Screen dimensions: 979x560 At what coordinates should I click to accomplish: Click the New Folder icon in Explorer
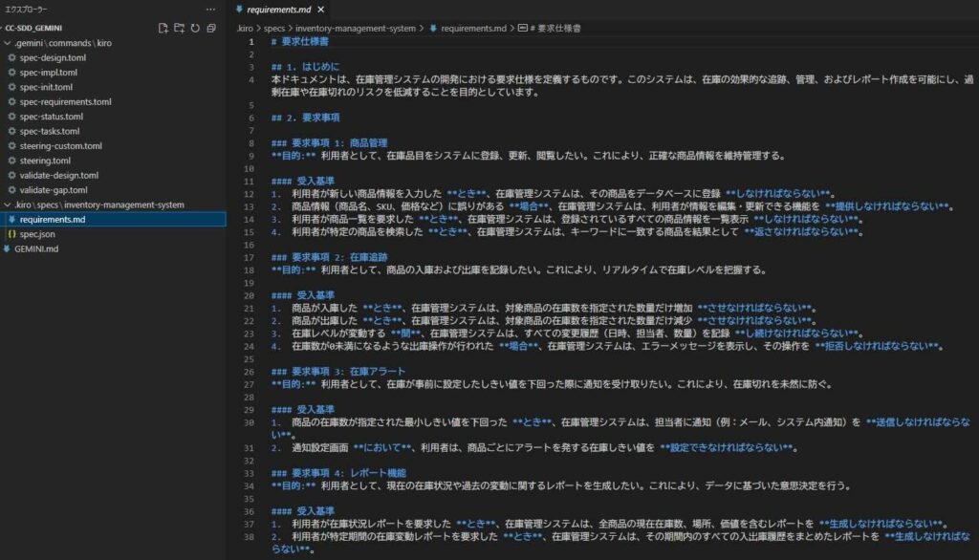179,29
